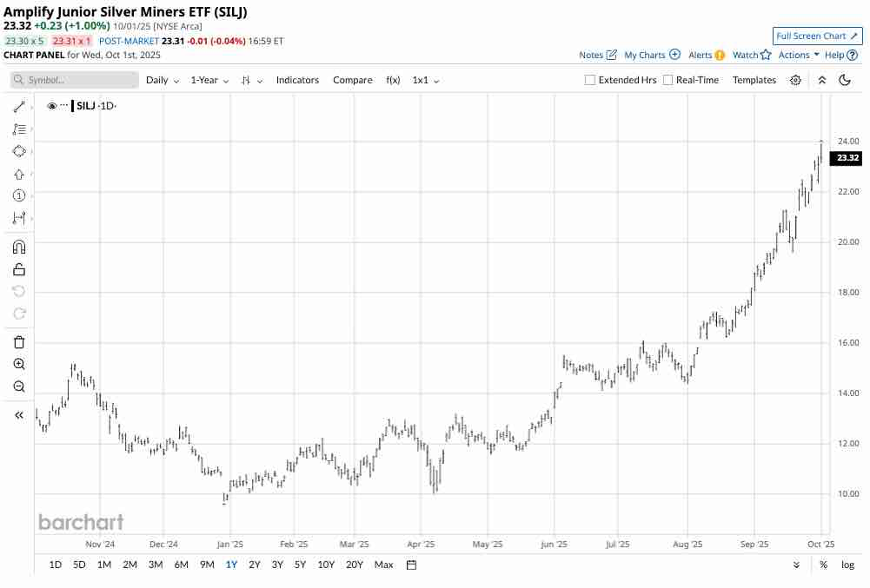This screenshot has width=870, height=588.
Task: Open the 1x1 grid layout dropdown
Action: coord(426,81)
